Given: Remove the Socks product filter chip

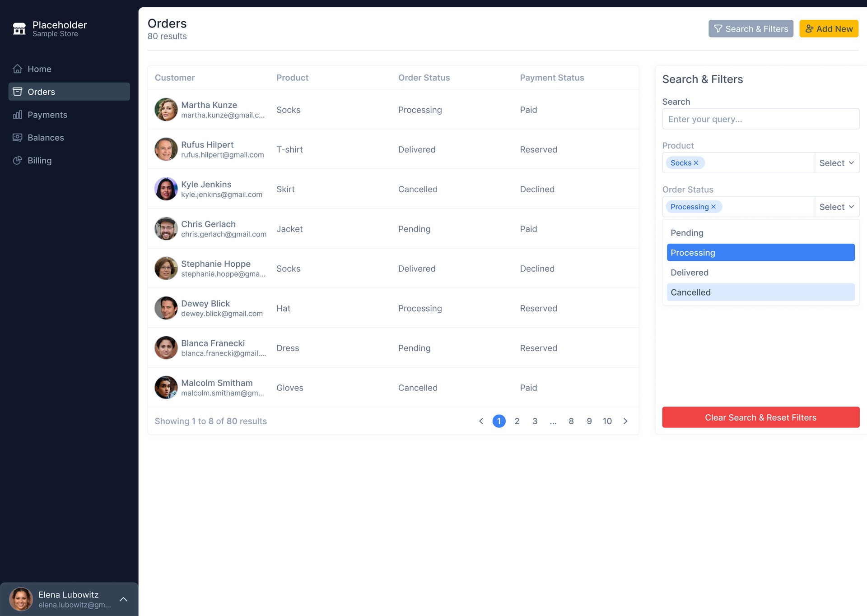Looking at the screenshot, I should (x=696, y=163).
